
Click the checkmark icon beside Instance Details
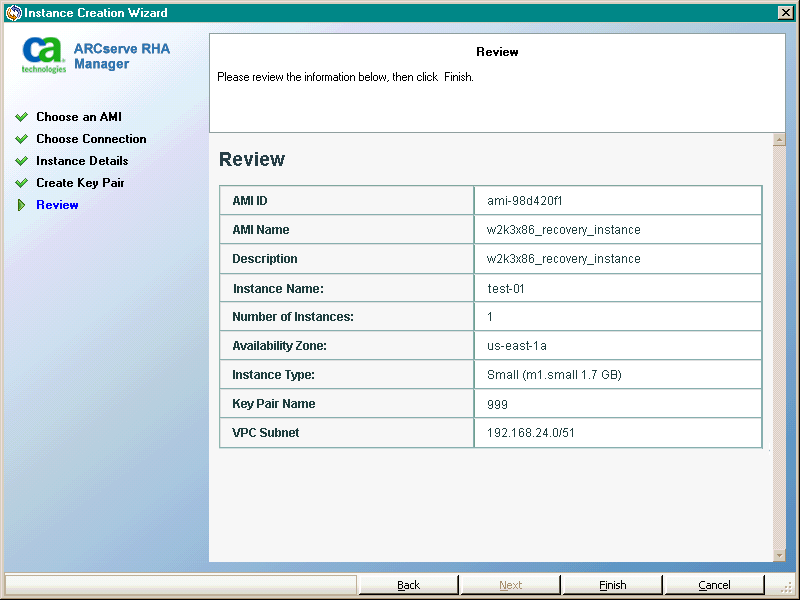(x=21, y=161)
